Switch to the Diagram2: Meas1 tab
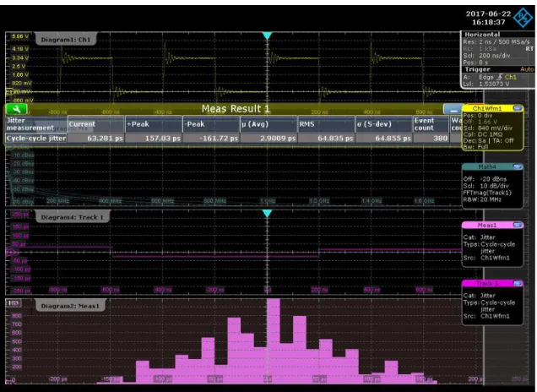 pyautogui.click(x=70, y=306)
